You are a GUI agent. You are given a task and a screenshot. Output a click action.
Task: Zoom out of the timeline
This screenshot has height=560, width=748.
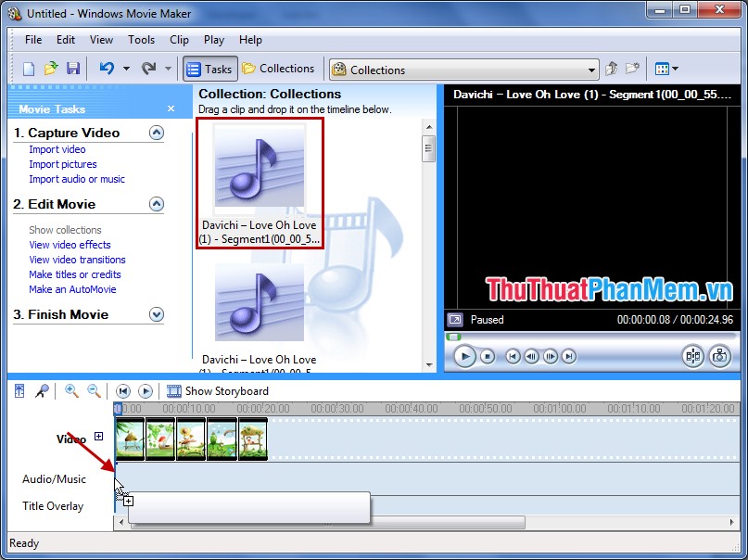(x=93, y=390)
